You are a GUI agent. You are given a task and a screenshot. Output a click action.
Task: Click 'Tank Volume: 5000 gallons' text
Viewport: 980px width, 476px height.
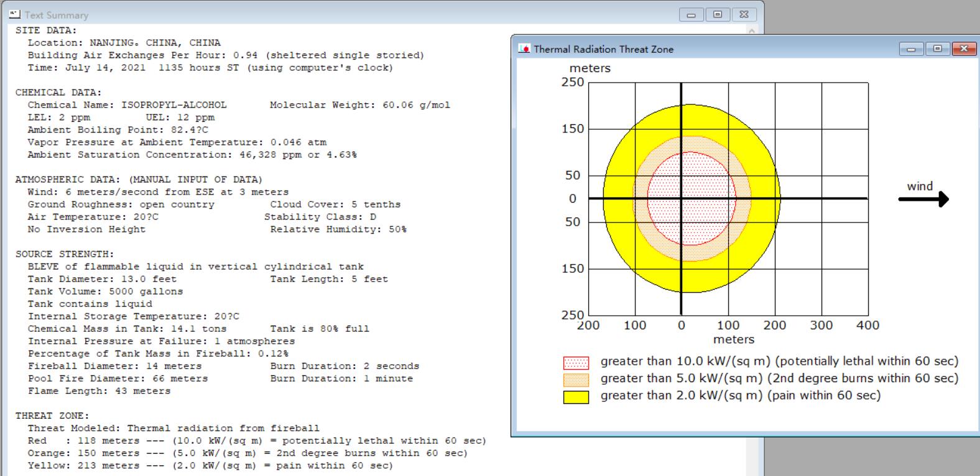105,291
